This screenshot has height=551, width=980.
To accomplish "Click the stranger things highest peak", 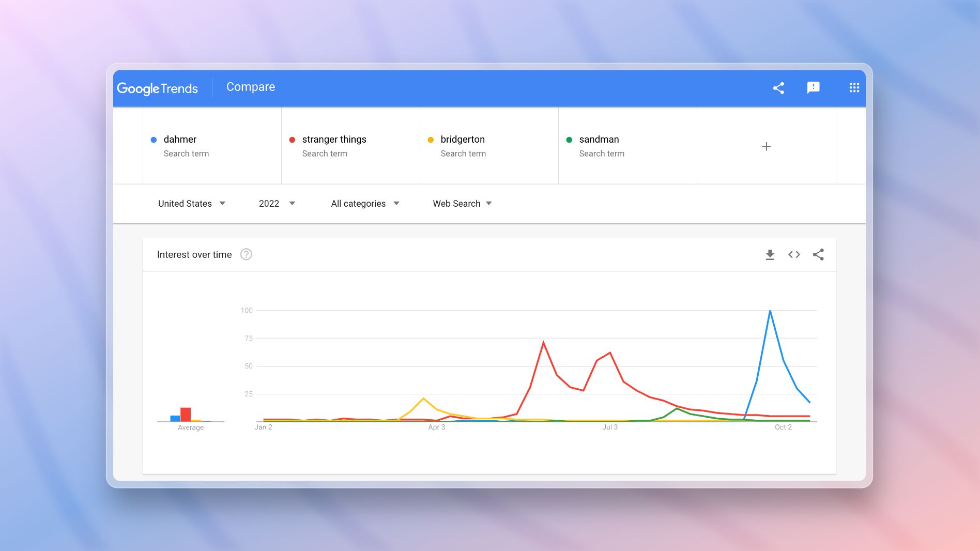I will pos(543,342).
